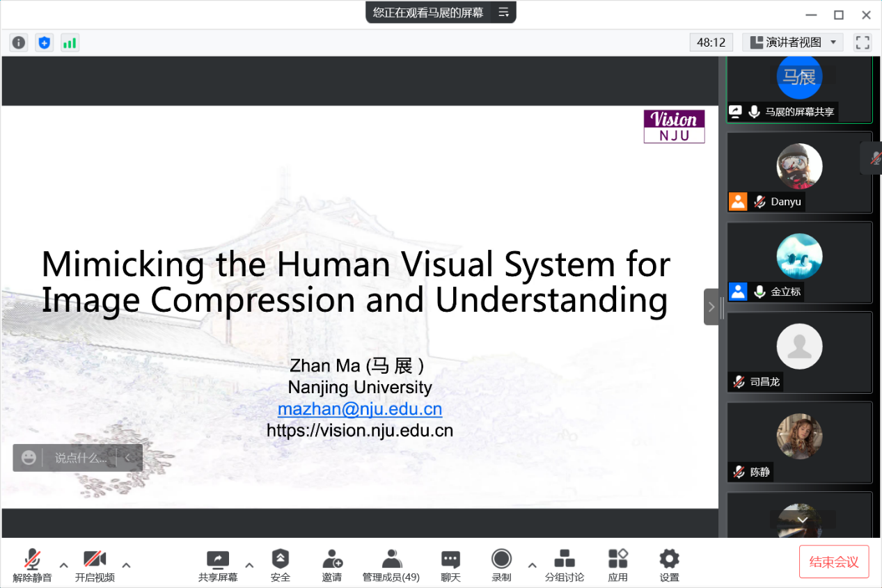Click the Invite (邀请) icon
The width and height of the screenshot is (882, 588).
(332, 565)
